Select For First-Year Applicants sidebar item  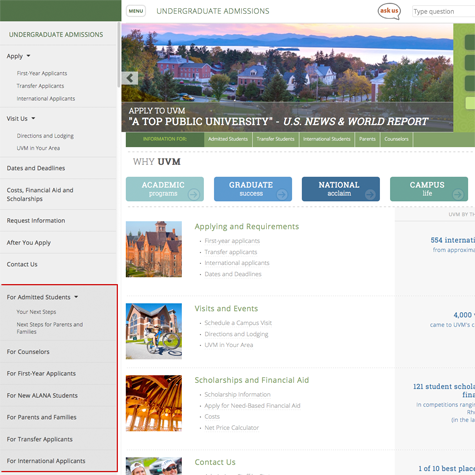41,373
